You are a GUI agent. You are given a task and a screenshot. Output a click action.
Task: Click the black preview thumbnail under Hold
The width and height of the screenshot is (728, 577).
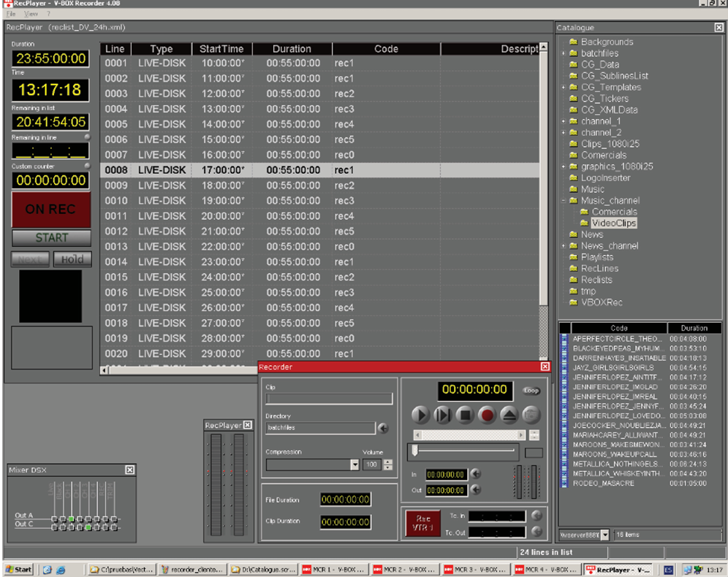pos(50,297)
